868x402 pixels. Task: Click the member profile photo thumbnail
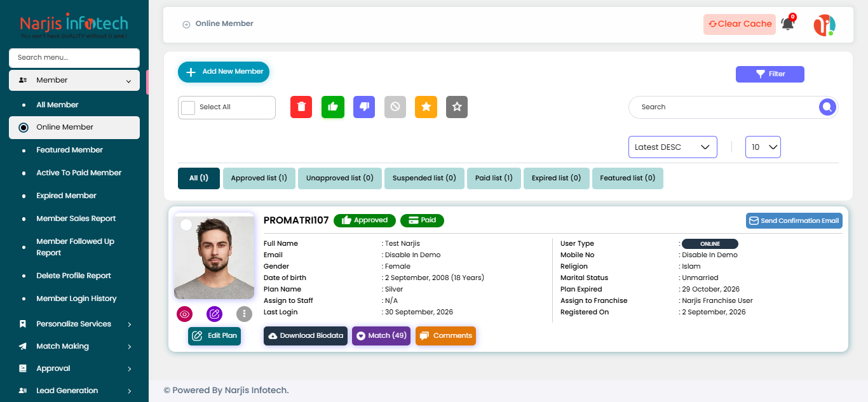pyautogui.click(x=214, y=257)
